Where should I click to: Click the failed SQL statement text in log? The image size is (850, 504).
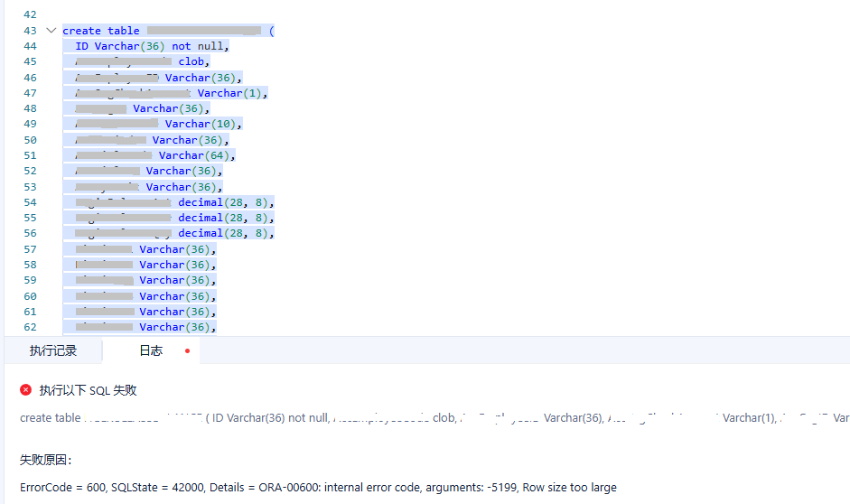[x=434, y=418]
